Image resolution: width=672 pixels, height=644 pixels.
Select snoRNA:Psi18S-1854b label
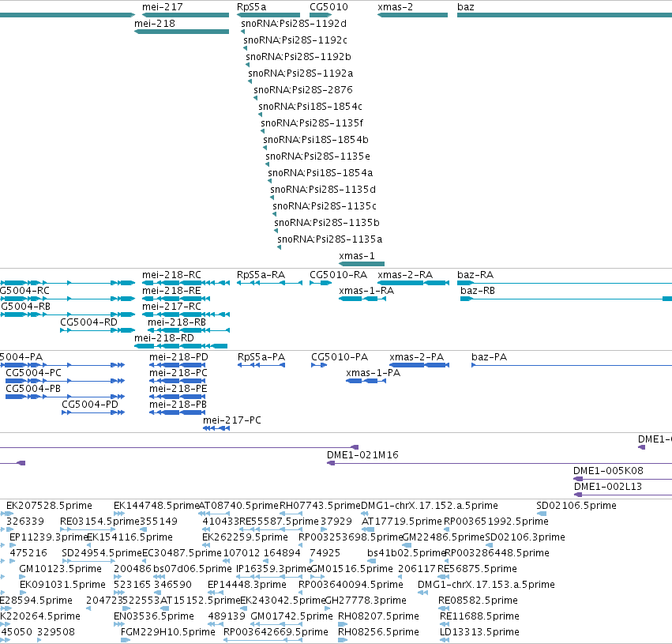point(316,140)
